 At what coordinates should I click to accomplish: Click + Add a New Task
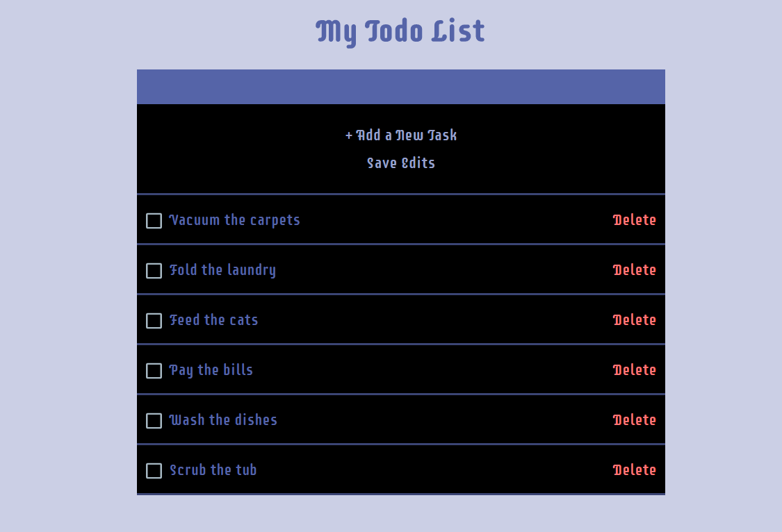401,135
